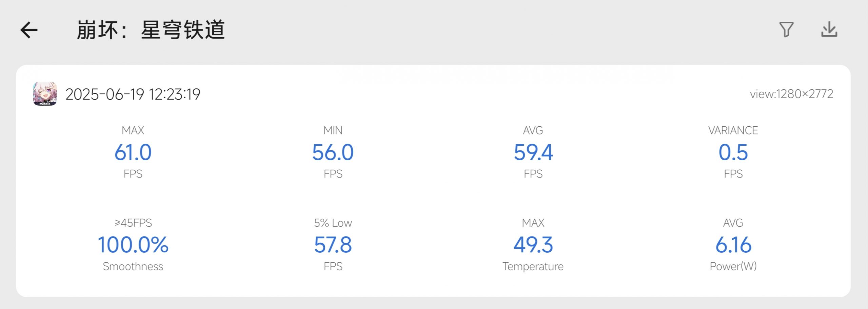Click the download export icon

click(829, 30)
